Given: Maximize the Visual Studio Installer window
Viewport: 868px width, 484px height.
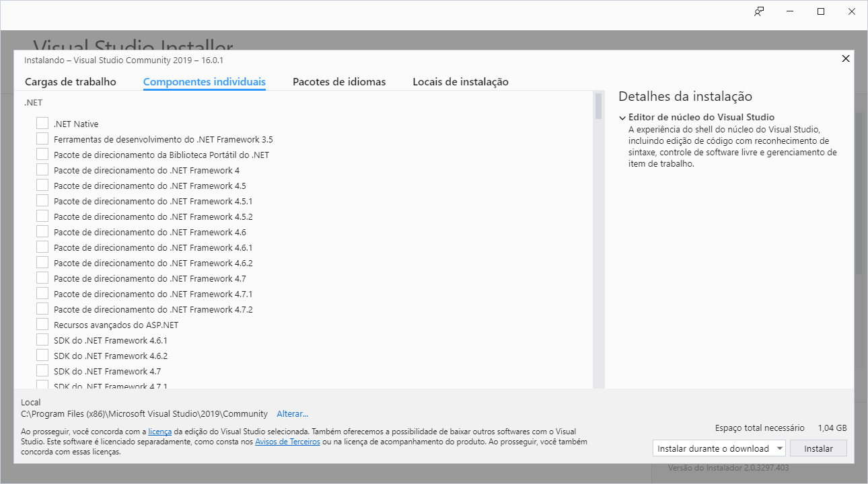Looking at the screenshot, I should (821, 11).
